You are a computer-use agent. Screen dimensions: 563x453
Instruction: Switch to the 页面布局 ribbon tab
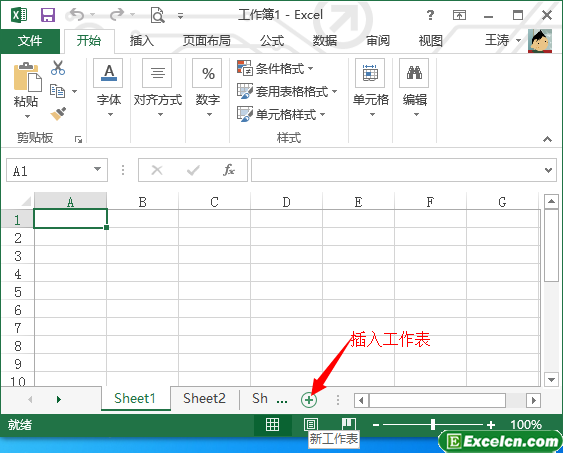click(207, 41)
